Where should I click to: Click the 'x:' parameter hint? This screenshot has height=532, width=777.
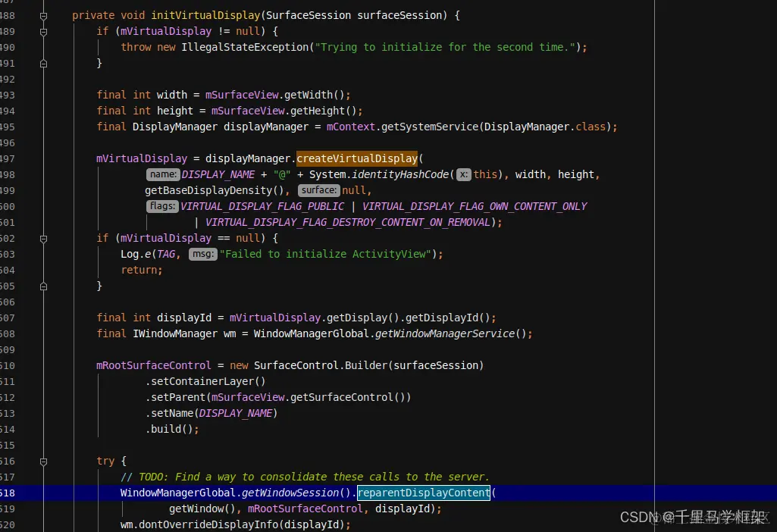(x=463, y=174)
